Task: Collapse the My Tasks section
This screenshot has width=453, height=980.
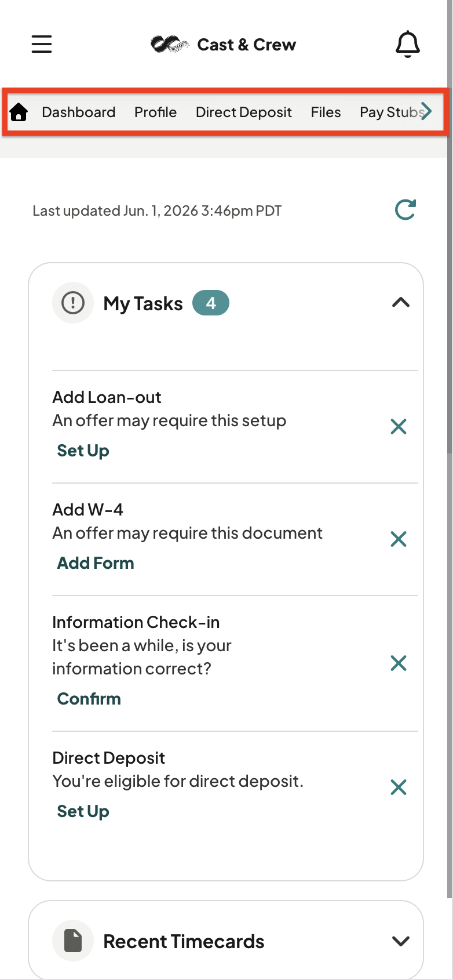Action: [401, 303]
